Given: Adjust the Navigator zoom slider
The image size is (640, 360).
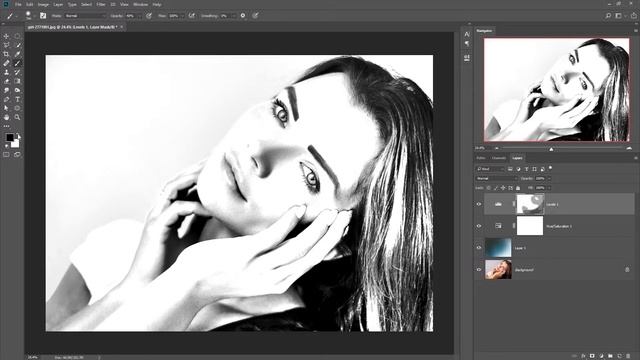Looking at the screenshot, I should 551,149.
